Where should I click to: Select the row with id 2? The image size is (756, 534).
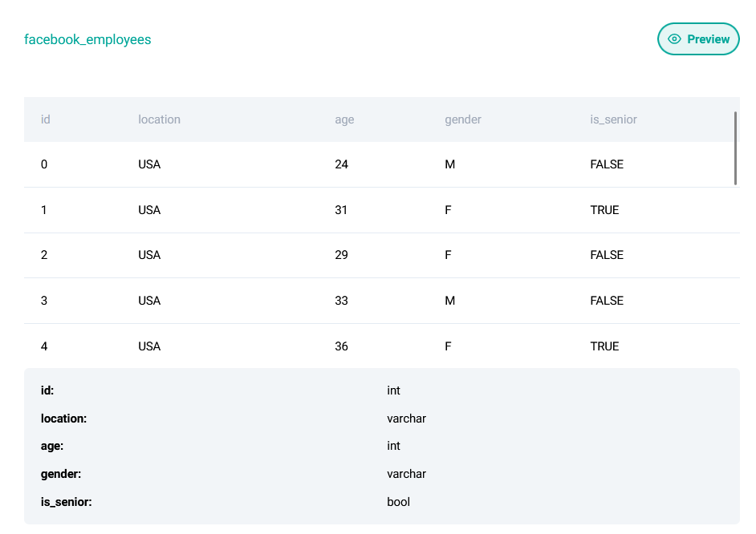tap(321, 255)
